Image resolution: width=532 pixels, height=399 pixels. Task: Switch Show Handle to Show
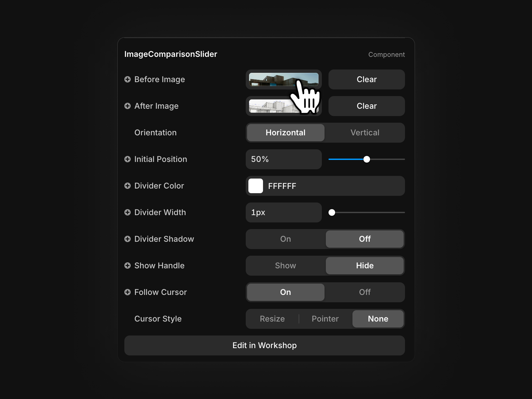tap(285, 266)
